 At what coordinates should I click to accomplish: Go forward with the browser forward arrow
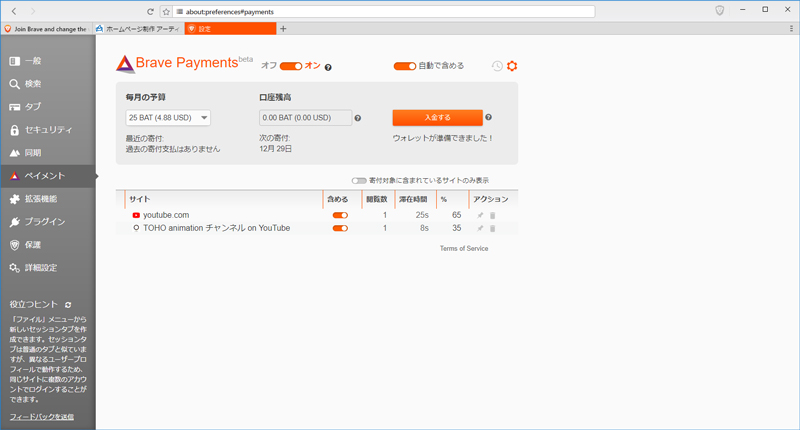pyautogui.click(x=33, y=11)
